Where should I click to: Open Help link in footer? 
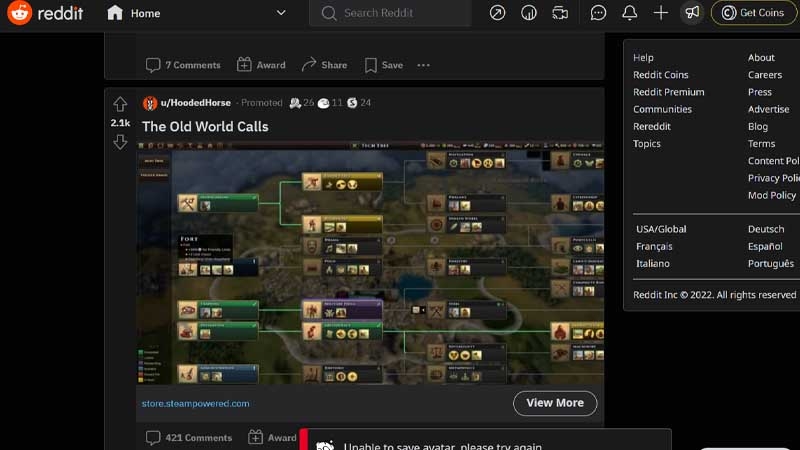[643, 58]
